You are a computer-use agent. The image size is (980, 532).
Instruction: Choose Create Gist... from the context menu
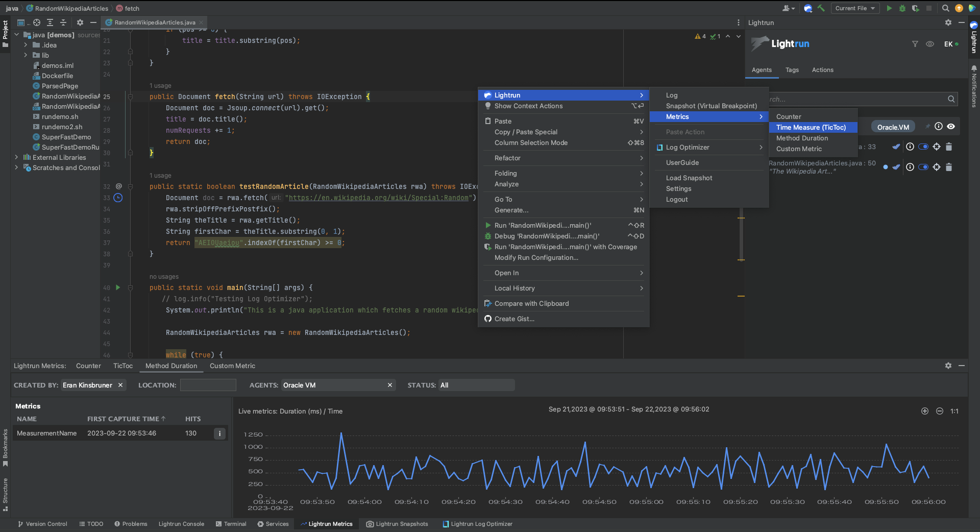(514, 319)
